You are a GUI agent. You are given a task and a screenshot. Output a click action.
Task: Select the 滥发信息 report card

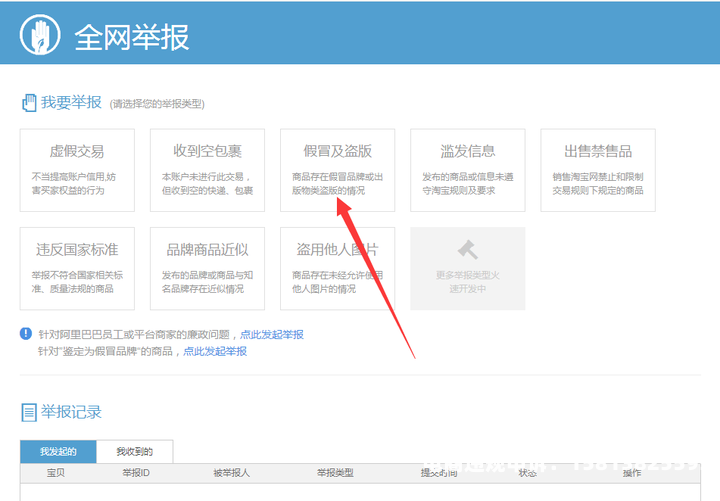click(x=467, y=169)
